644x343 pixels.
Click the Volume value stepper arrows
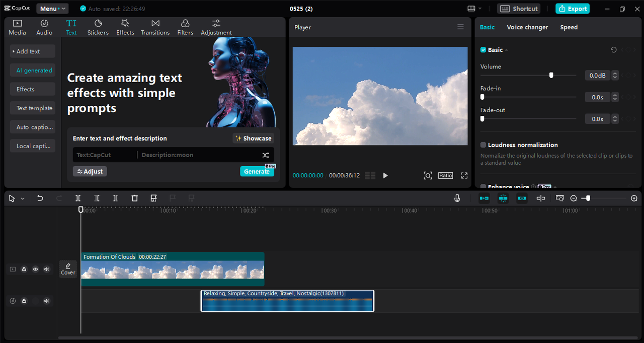click(615, 76)
